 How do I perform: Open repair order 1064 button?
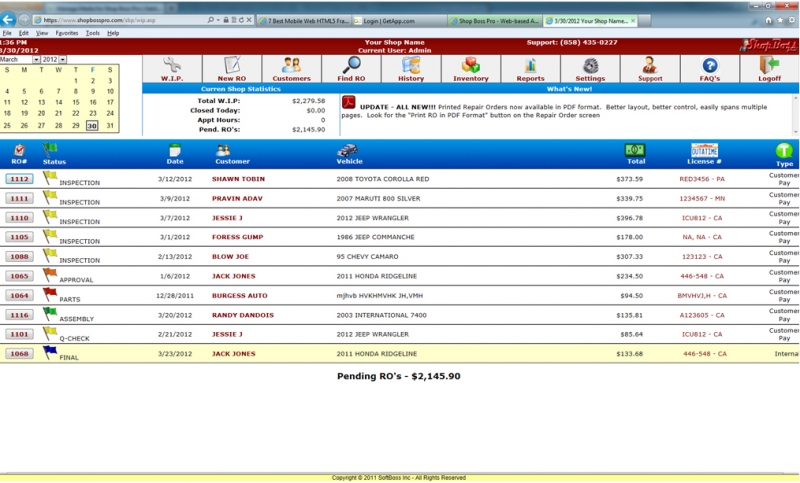[19, 295]
